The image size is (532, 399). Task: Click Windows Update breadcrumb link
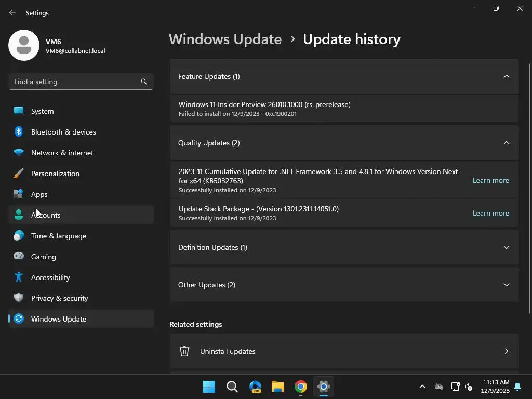click(225, 39)
